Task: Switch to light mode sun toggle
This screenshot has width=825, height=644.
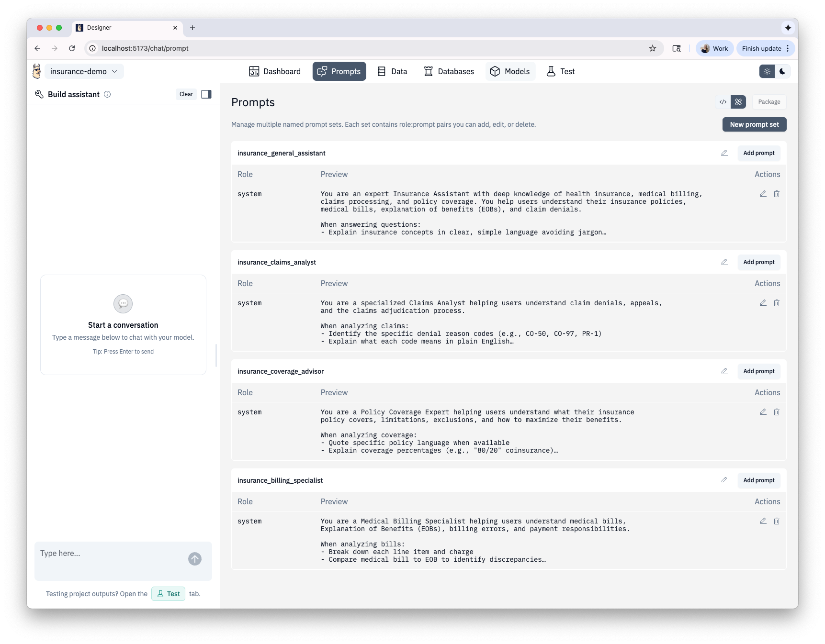Action: (767, 71)
